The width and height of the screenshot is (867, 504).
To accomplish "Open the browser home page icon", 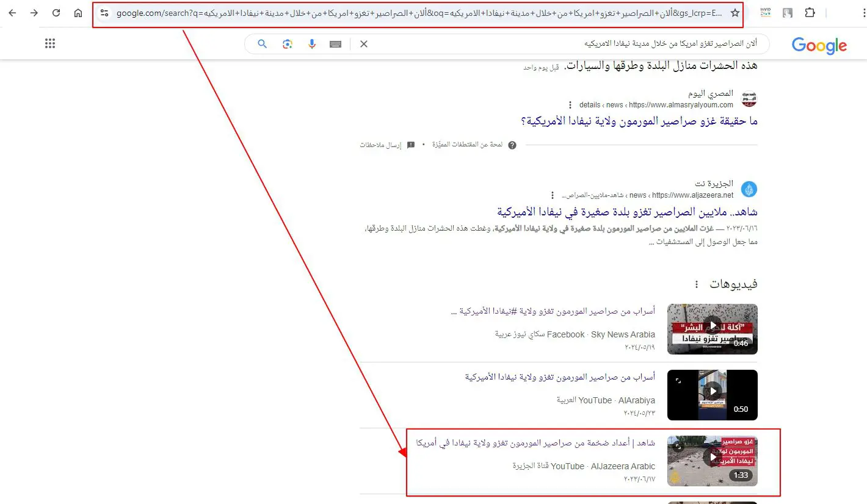I will tap(78, 13).
